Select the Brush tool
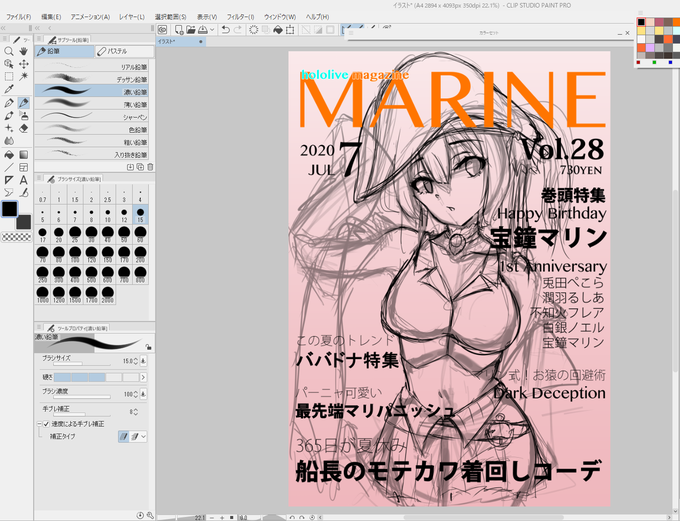 pos(8,116)
